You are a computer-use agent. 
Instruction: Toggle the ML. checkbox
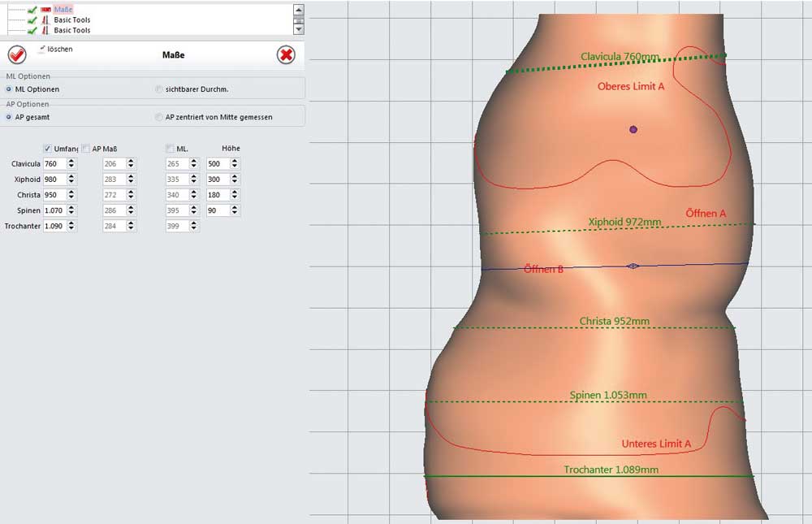(x=170, y=148)
